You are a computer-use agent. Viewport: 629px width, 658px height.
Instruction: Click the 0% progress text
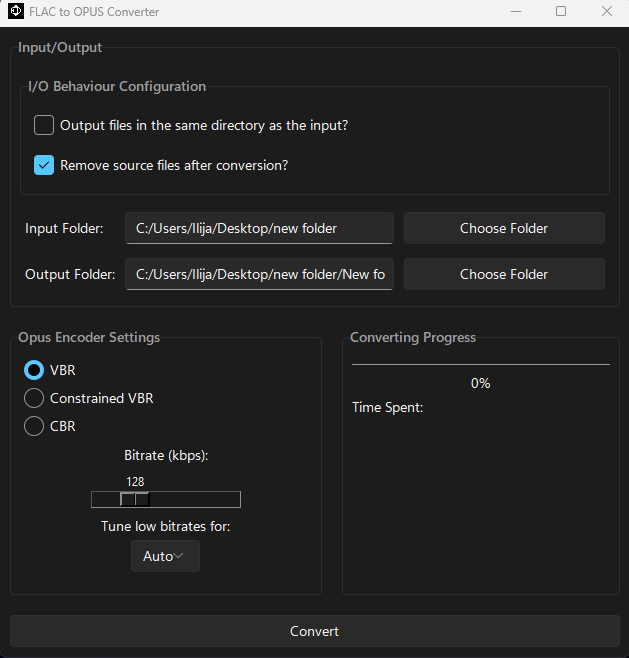[x=480, y=383]
